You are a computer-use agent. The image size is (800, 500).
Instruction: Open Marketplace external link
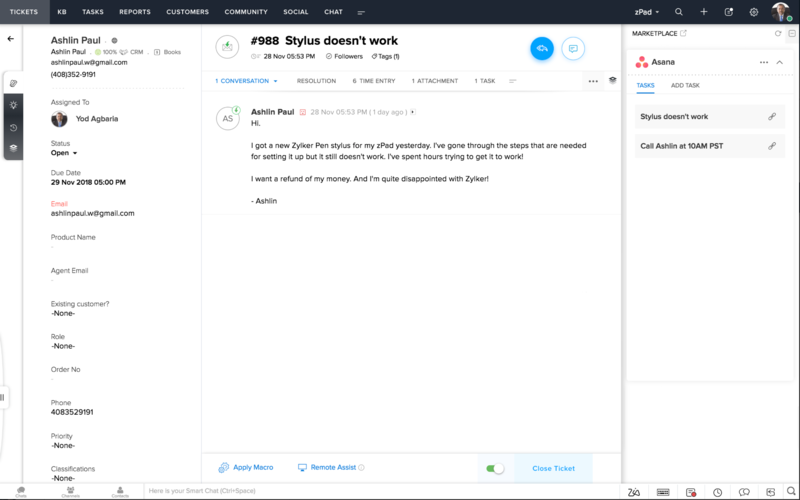pyautogui.click(x=683, y=33)
